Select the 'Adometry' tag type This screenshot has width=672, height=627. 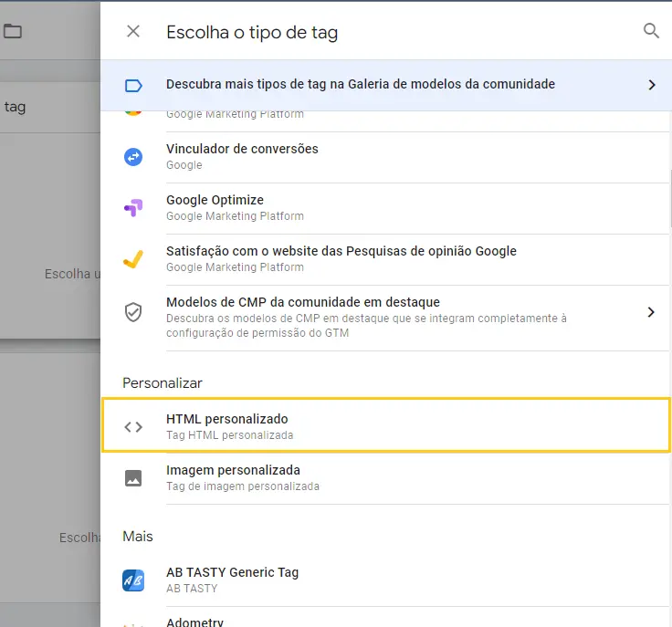[385, 617]
